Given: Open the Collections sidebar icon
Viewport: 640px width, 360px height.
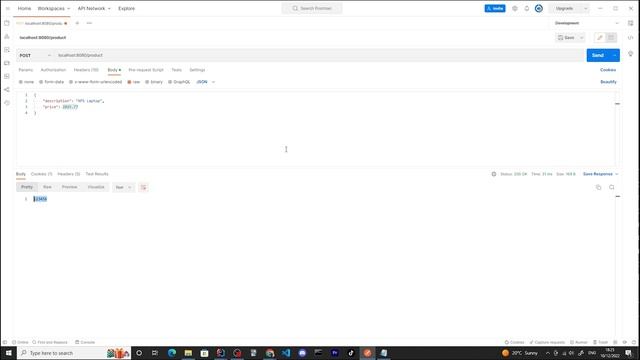Looking at the screenshot, I should point(7,23).
